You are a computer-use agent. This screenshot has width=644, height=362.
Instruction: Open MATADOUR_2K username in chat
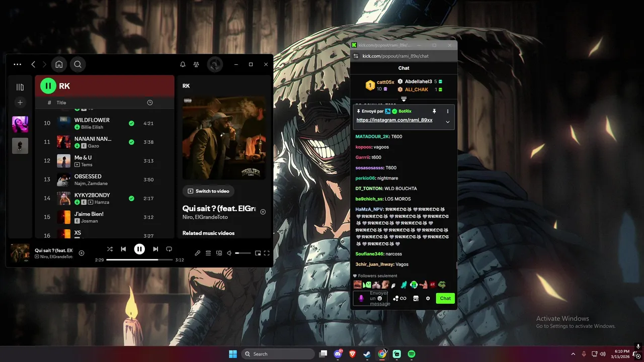(372, 137)
